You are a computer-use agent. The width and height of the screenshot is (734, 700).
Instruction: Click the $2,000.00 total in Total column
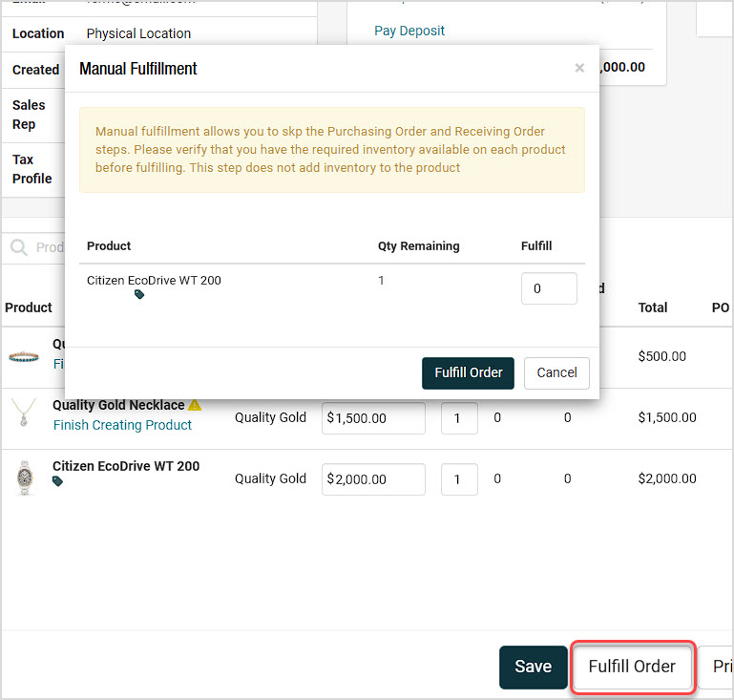667,479
